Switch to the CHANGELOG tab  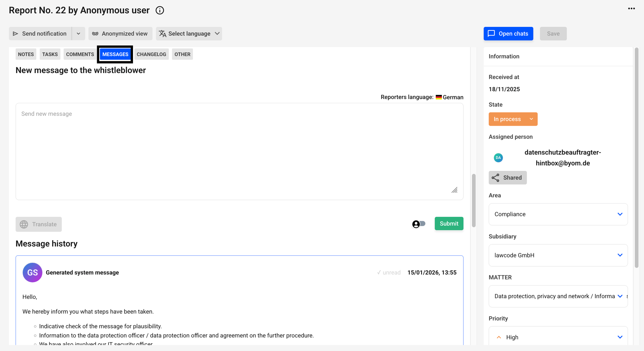[151, 54]
